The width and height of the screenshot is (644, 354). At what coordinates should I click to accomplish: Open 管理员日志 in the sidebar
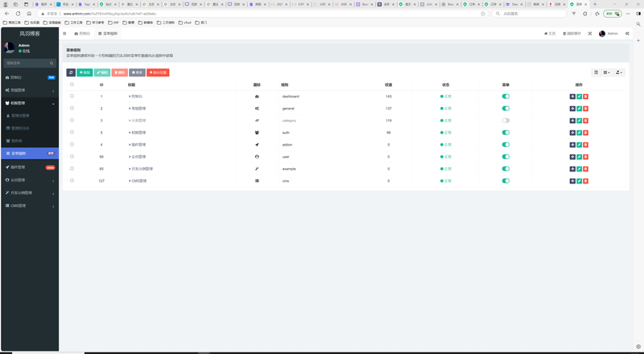(30, 129)
